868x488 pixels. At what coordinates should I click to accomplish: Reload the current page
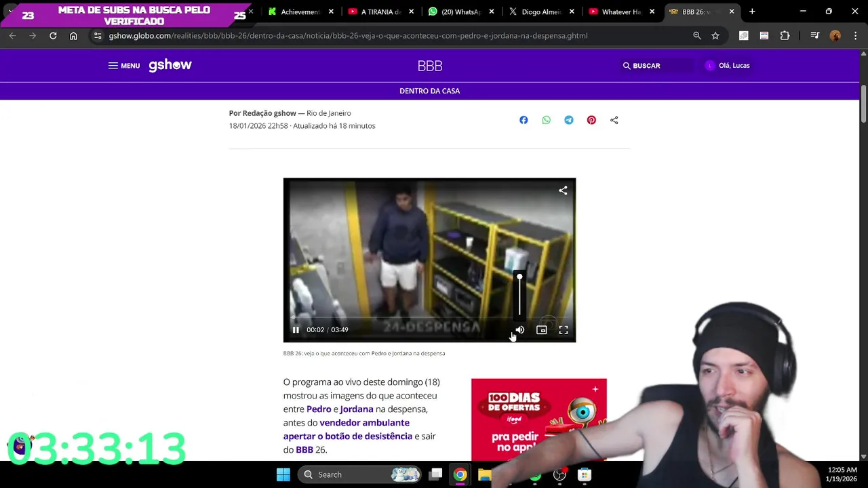(x=53, y=36)
